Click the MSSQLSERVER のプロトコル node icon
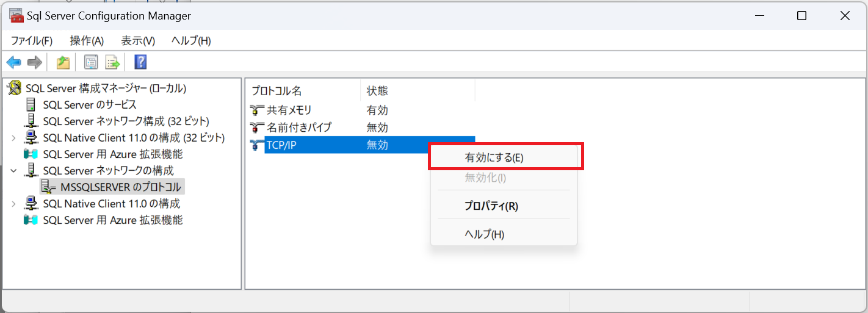Viewport: 868px width, 313px height. (49, 187)
